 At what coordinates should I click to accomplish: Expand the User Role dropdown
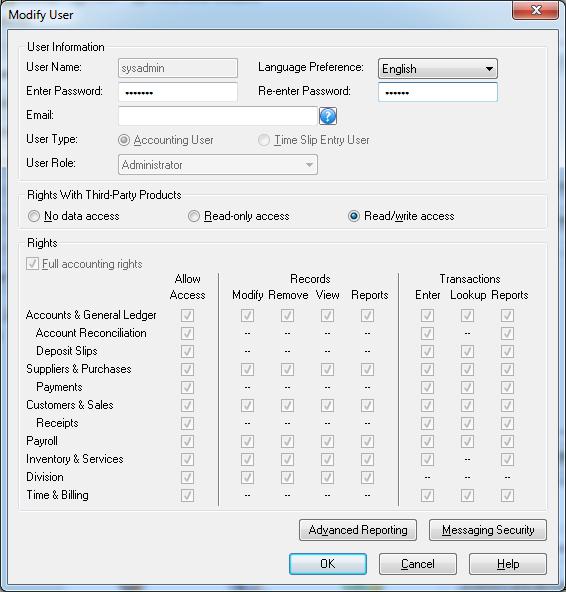click(217, 165)
